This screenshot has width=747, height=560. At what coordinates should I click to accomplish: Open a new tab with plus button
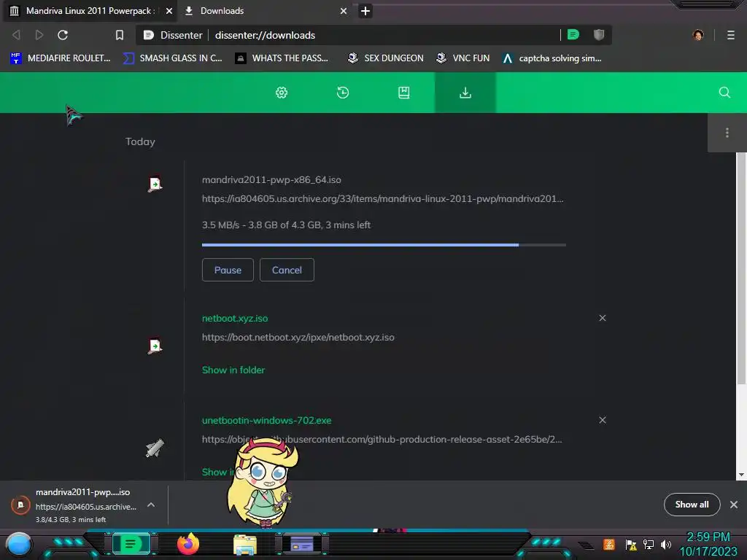pos(365,11)
